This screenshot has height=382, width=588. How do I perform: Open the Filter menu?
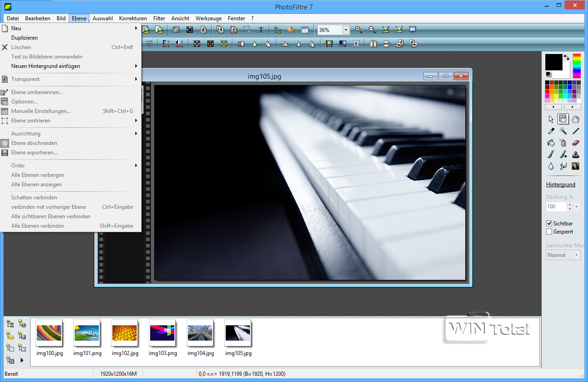point(159,18)
